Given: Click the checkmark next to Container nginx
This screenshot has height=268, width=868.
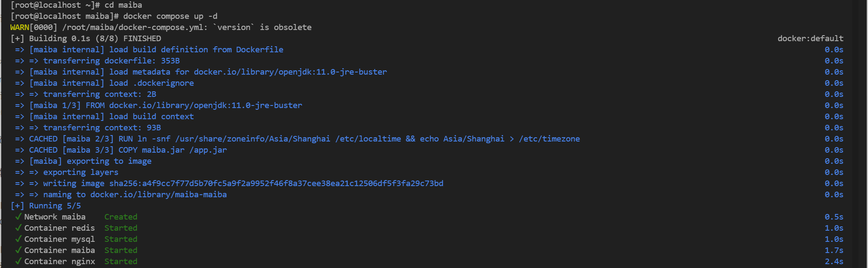Looking at the screenshot, I should click(x=18, y=261).
